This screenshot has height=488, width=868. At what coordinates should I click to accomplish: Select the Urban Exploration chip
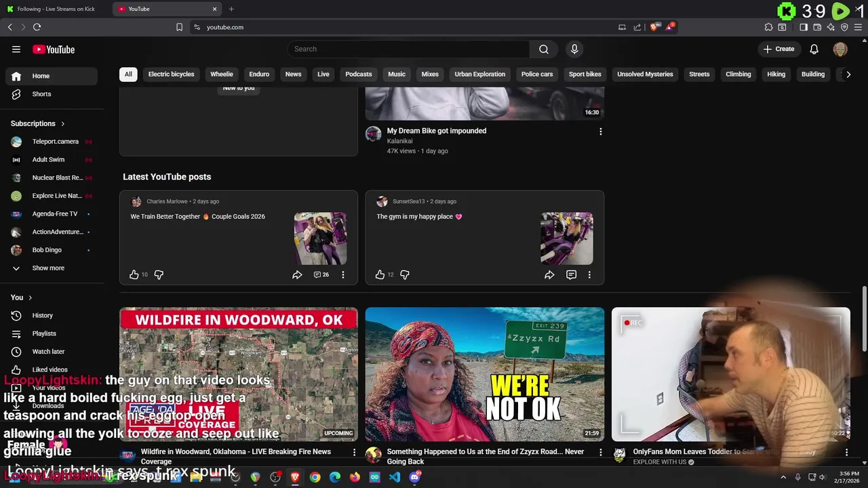pyautogui.click(x=479, y=74)
